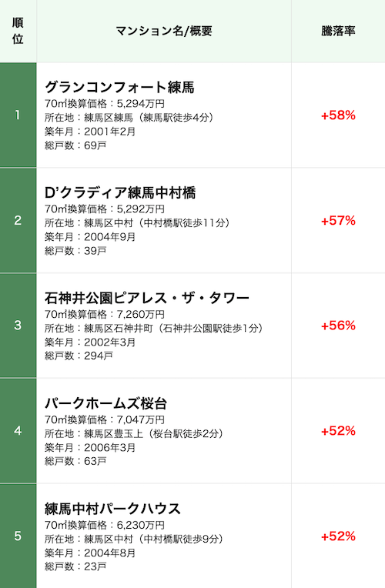
Task: Click 5,294万円 price line
Action: point(105,103)
